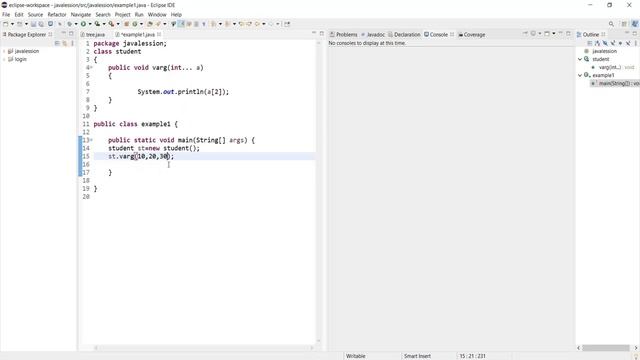Collapse All in the Outline toolbar
Image resolution: width=640 pixels, height=360 pixels.
click(x=589, y=43)
